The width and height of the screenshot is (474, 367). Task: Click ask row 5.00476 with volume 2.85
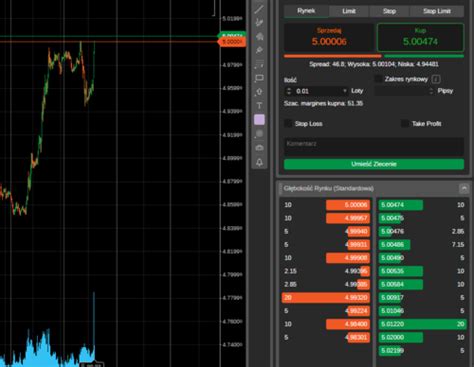pyautogui.click(x=422, y=231)
